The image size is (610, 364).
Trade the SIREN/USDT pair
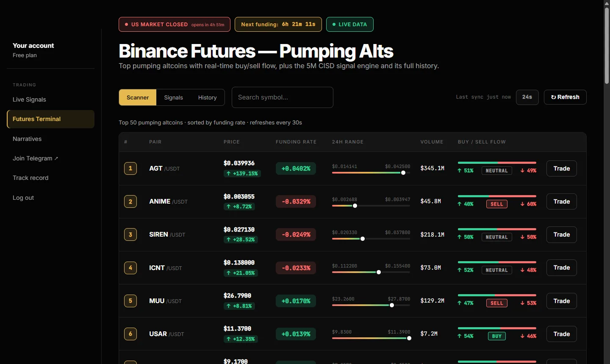(x=562, y=234)
